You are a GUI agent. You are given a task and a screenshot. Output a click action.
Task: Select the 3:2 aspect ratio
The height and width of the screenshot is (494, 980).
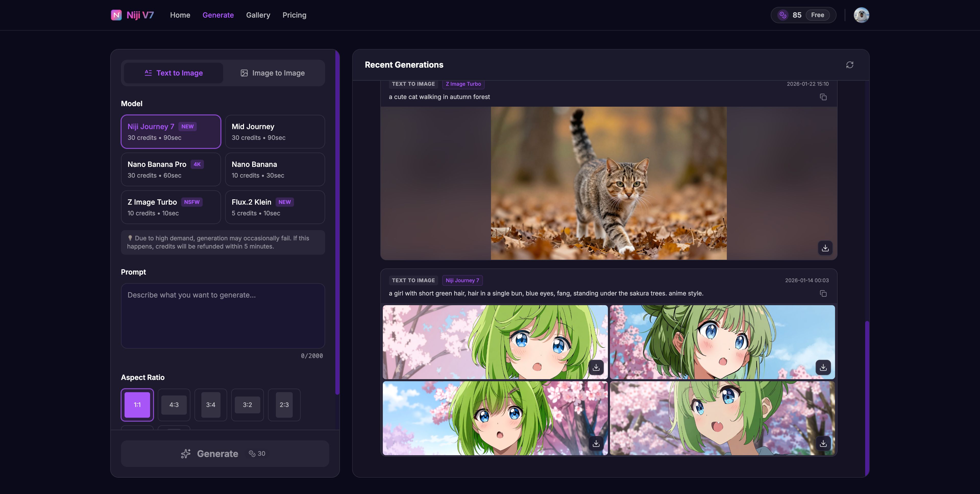click(247, 405)
